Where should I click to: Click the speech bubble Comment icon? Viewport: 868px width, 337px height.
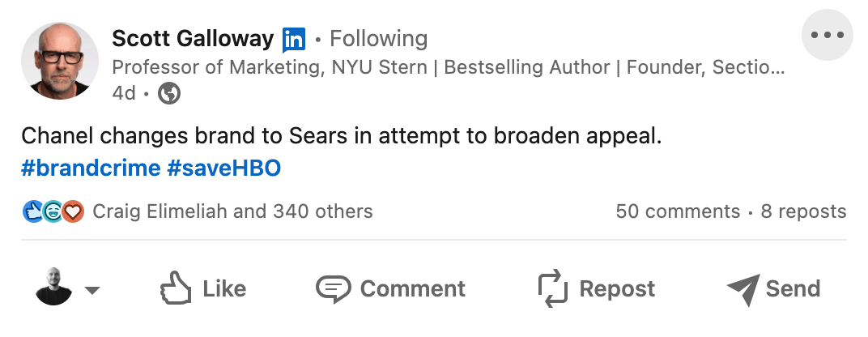333,288
